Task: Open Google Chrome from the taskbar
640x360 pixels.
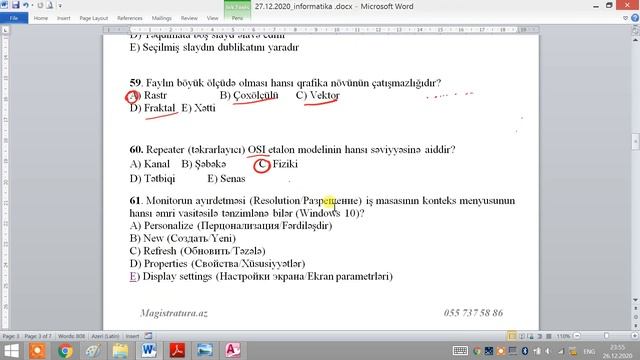Action: pyautogui.click(x=65, y=351)
